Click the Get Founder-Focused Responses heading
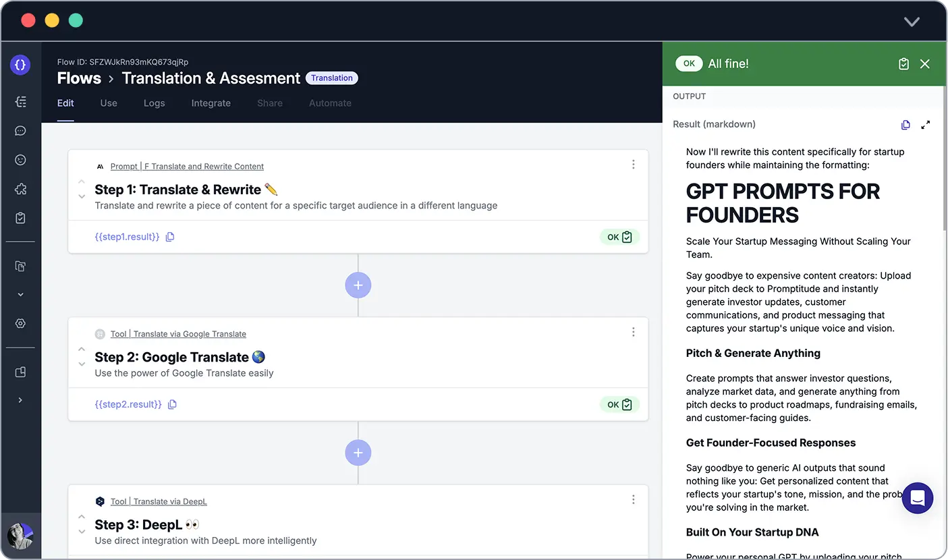 [771, 443]
